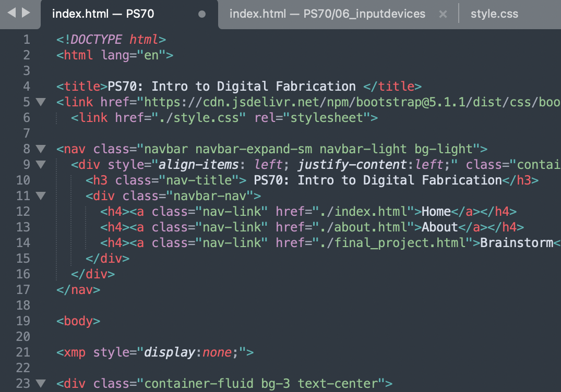
Task: Select line number 1 in gutter
Action: (27, 39)
